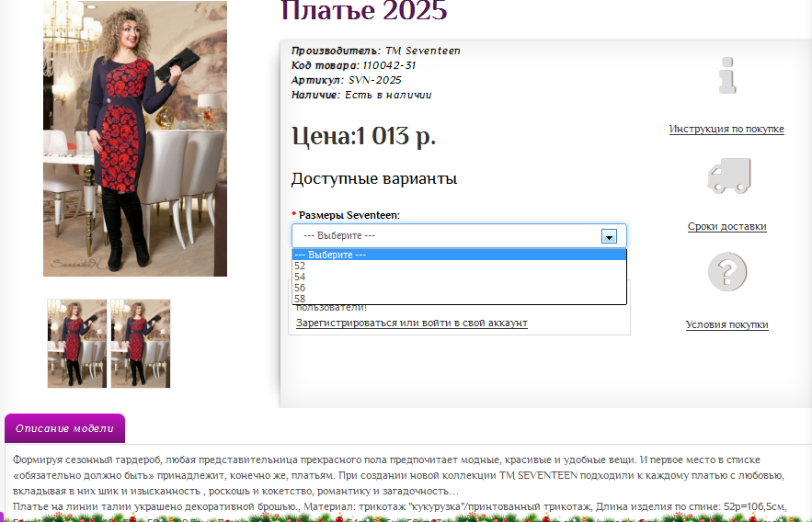
Task: Click the information 'i' icon
Action: tap(727, 75)
